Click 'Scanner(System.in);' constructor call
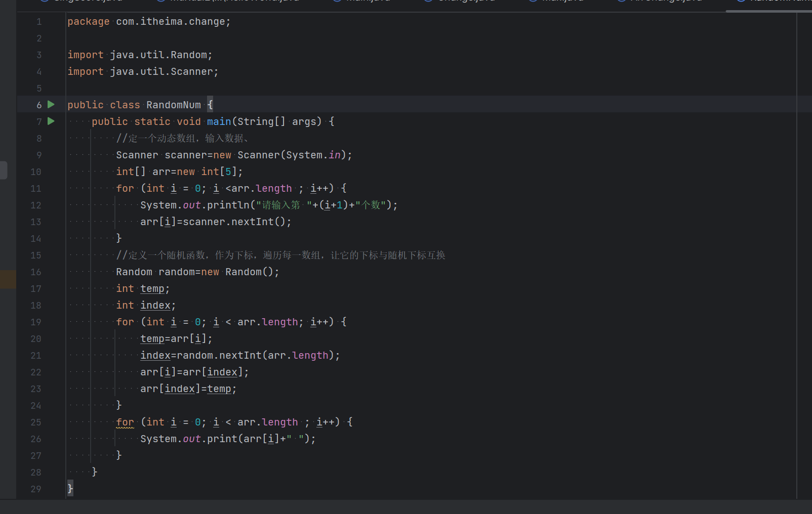The height and width of the screenshot is (514, 812). (x=295, y=155)
